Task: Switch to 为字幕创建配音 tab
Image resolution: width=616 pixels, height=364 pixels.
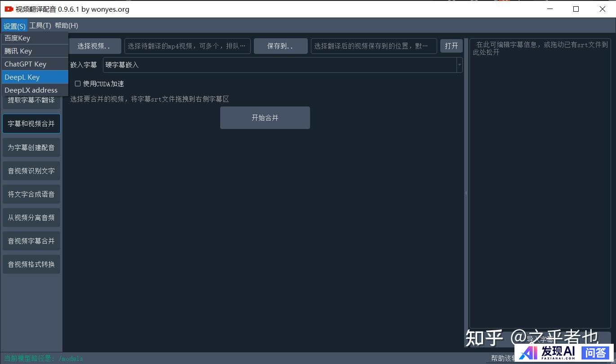Action: point(31,147)
